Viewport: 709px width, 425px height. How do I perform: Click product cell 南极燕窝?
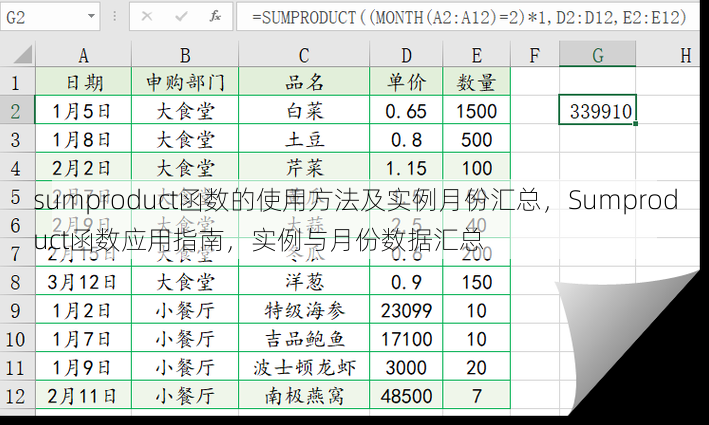[x=304, y=395]
